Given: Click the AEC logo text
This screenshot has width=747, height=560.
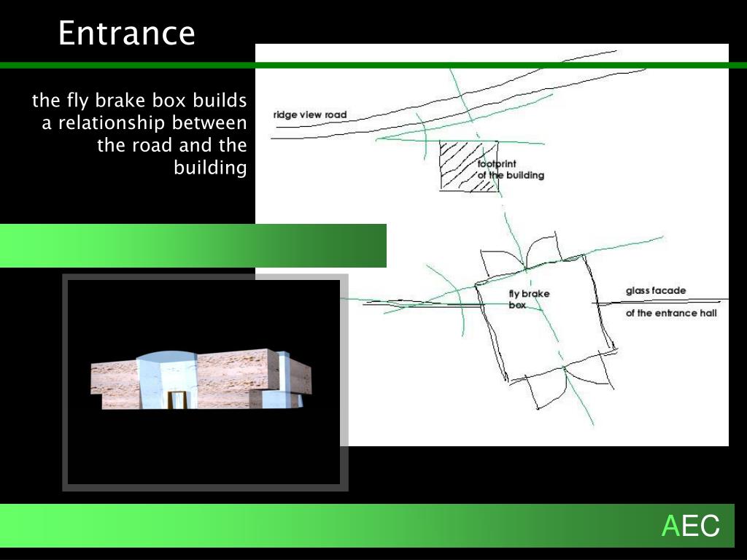Looking at the screenshot, I should [x=690, y=526].
